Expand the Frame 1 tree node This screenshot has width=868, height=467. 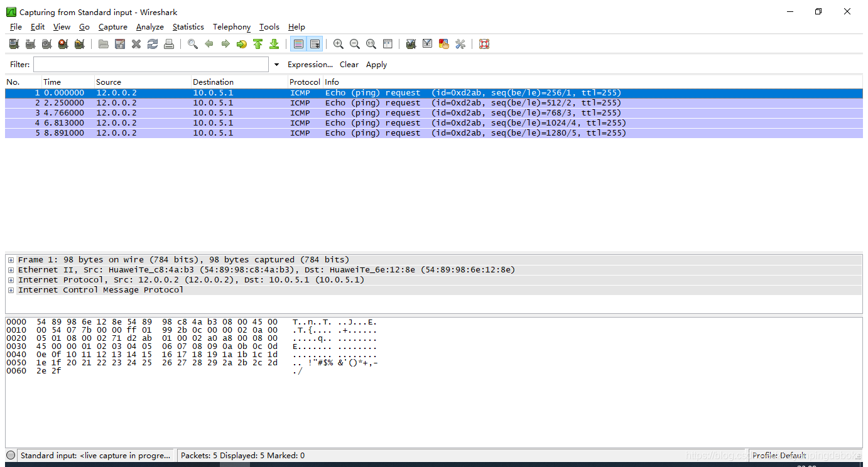click(11, 260)
